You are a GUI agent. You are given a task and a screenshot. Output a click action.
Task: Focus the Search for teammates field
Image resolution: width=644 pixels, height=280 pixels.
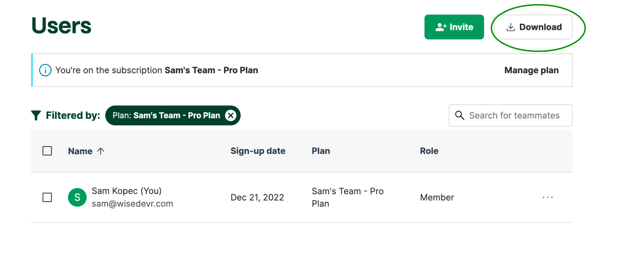point(514,116)
